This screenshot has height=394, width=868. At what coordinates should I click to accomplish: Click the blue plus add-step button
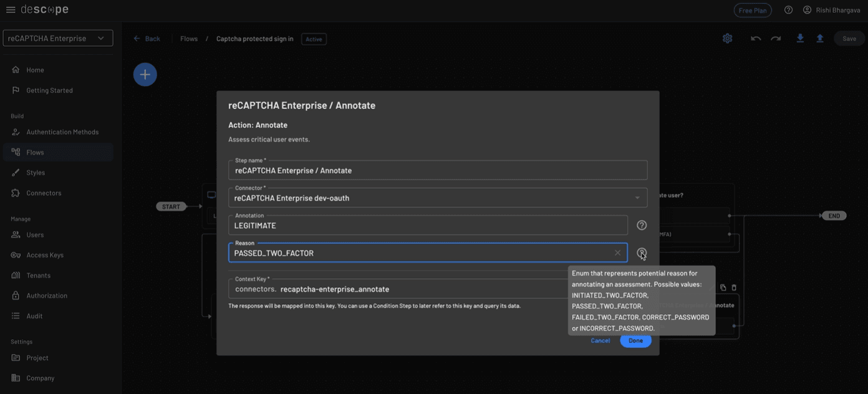point(145,75)
